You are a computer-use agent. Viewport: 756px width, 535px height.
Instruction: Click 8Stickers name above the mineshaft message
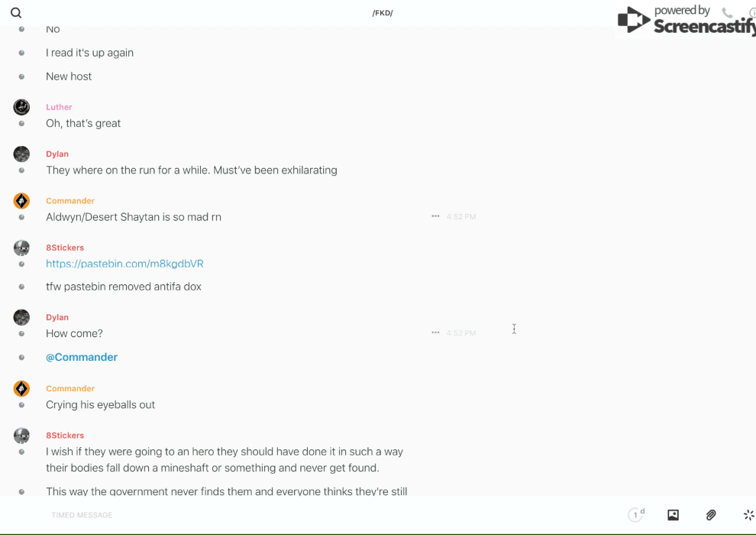coord(65,436)
